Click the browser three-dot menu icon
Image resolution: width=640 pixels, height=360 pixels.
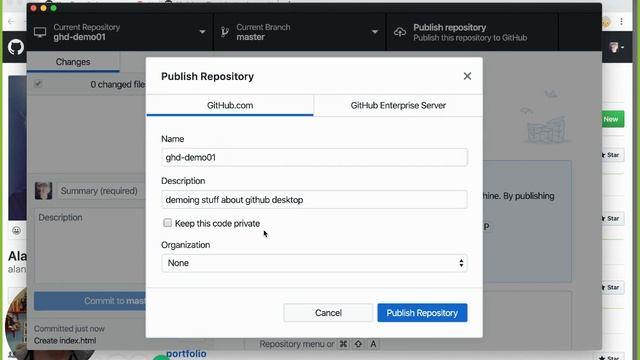pos(621,22)
